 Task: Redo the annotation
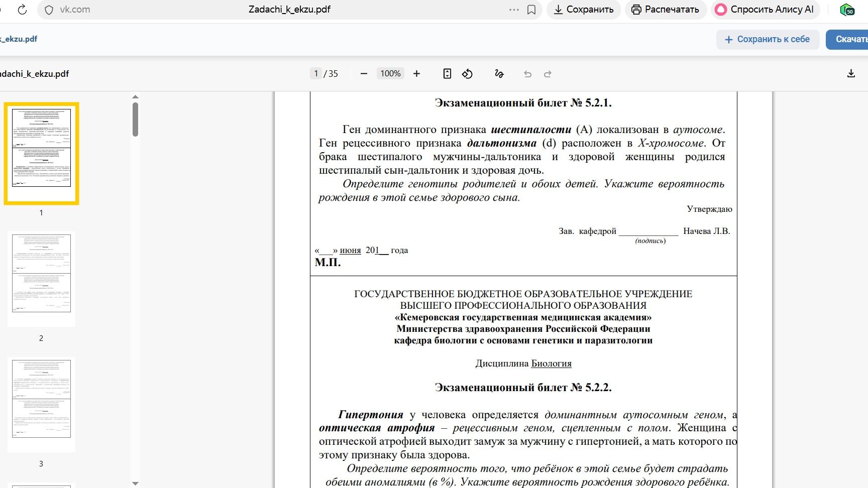pos(548,74)
